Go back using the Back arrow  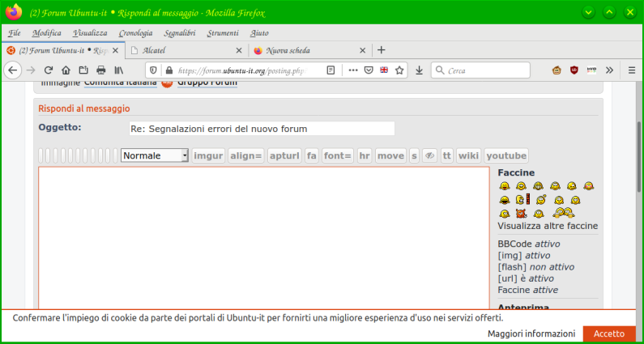pyautogui.click(x=13, y=70)
